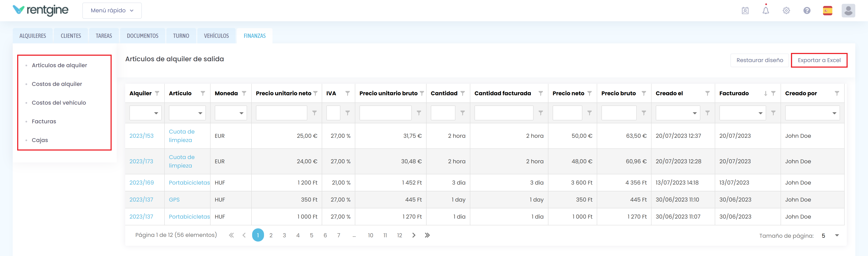Open filter icon on Cantidad column header
The image size is (868, 256).
[x=463, y=93]
